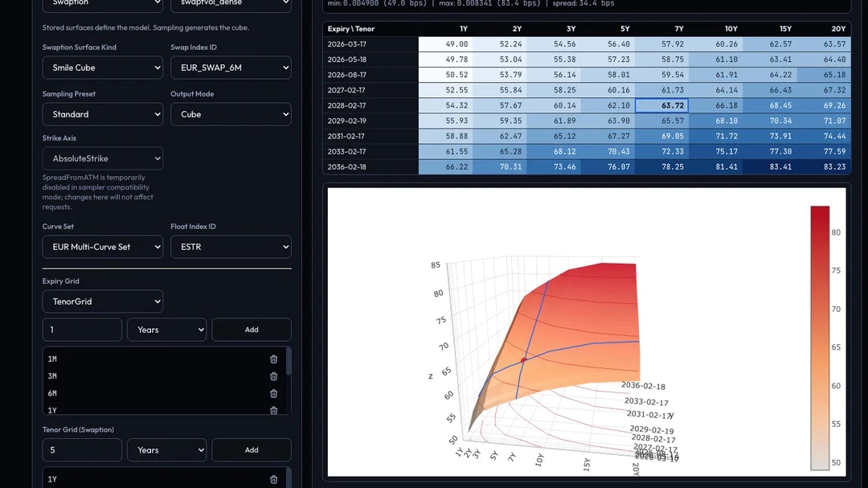Viewport: 868px width, 488px height.
Task: Expand the TenorGrid expiry grid dropdown
Action: (x=102, y=301)
